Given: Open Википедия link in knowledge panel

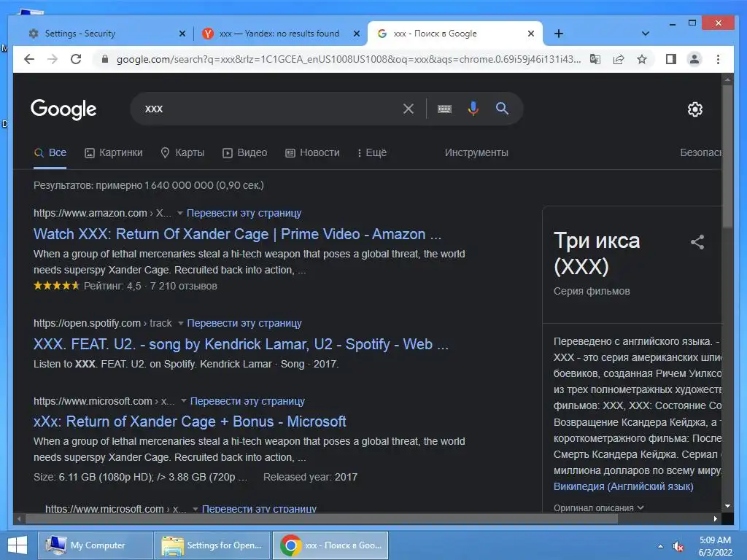Looking at the screenshot, I should pyautogui.click(x=623, y=486).
